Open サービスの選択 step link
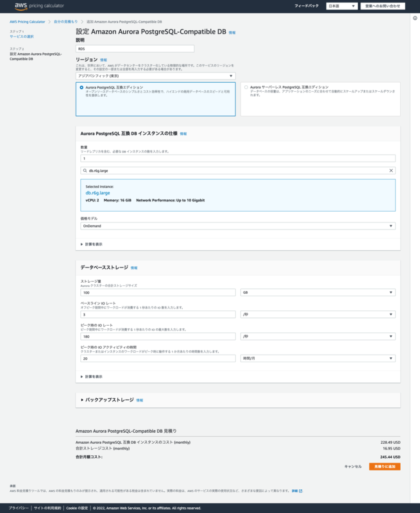The image size is (420, 513). (x=22, y=37)
